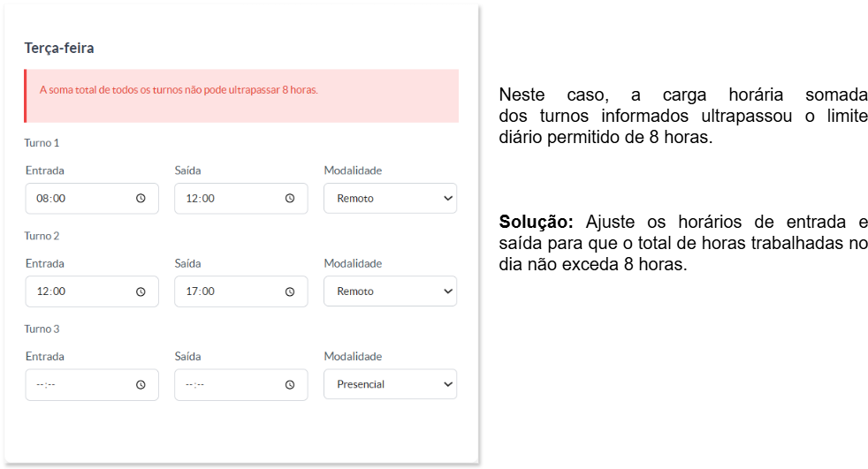The width and height of the screenshot is (868, 469).
Task: Open the clock picker for Turno 1 Entrada
Action: click(x=141, y=198)
